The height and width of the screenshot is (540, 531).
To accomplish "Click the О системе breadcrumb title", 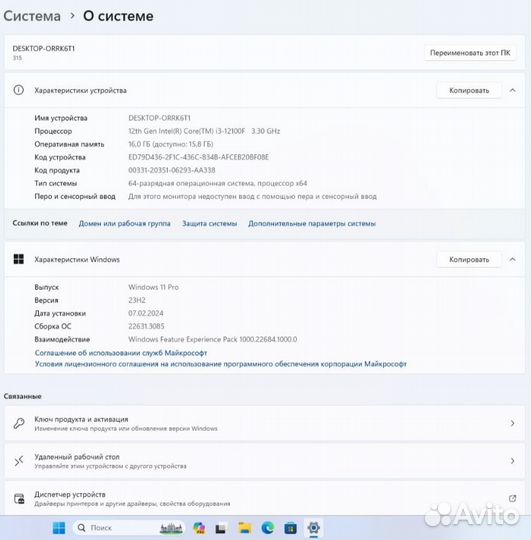I will [118, 16].
